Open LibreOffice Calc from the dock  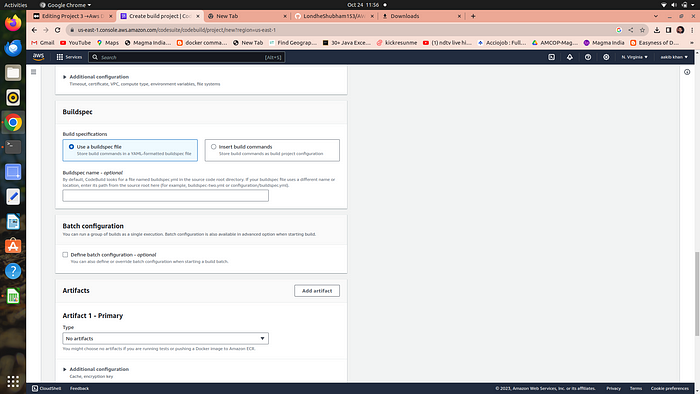[x=13, y=296]
